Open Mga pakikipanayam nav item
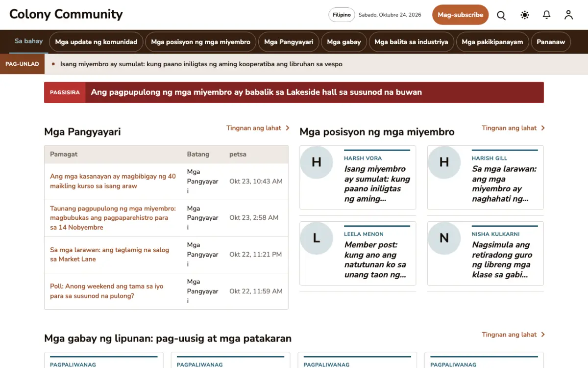This screenshot has height=368, width=588. coord(492,42)
